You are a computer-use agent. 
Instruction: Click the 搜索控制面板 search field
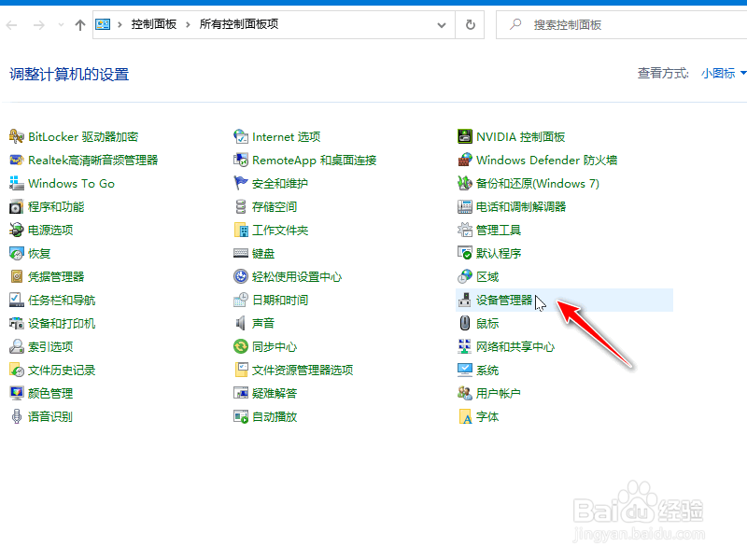pyautogui.click(x=621, y=25)
